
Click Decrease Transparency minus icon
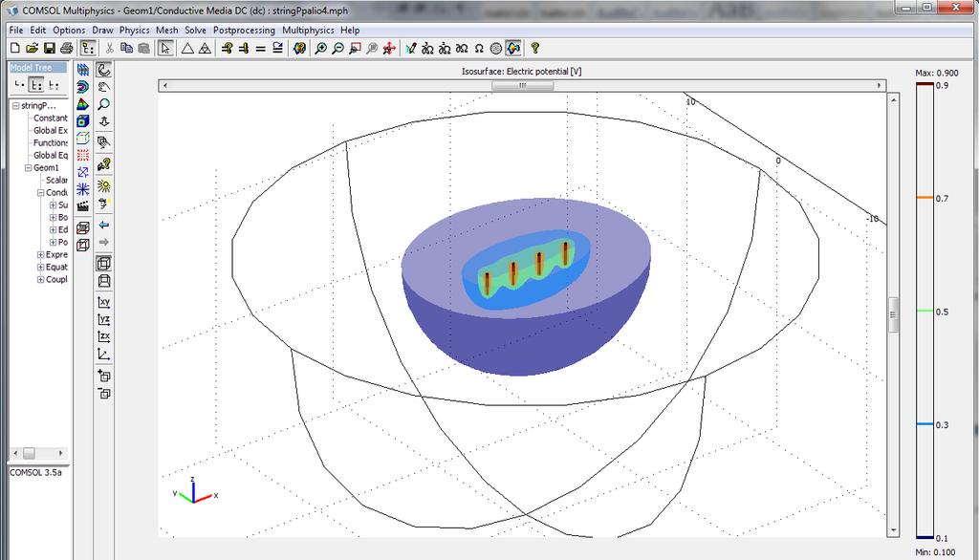tap(103, 394)
